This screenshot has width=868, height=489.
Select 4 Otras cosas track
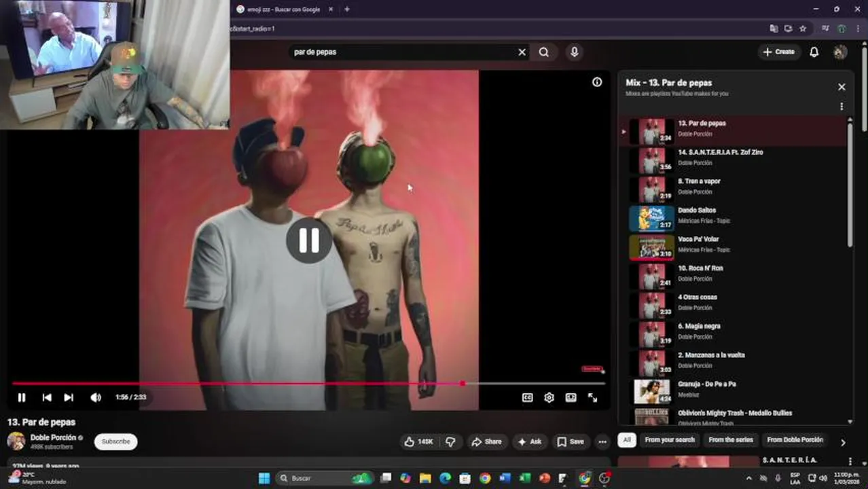pos(734,306)
